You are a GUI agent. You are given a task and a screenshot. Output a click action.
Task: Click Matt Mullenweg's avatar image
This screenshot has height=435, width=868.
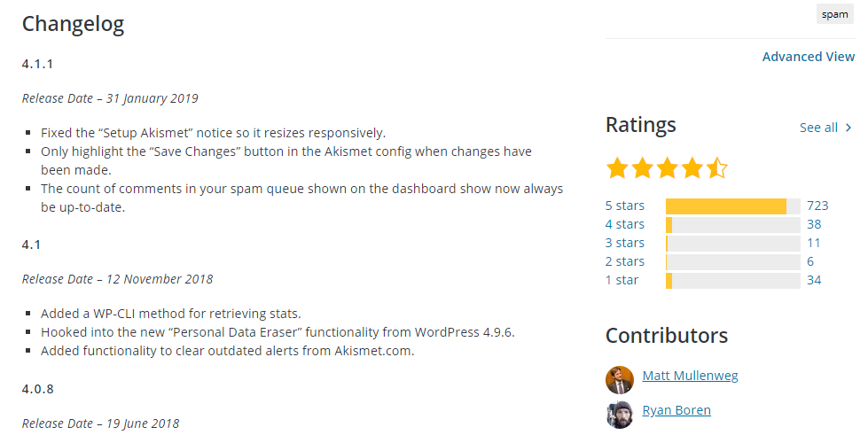tap(620, 379)
